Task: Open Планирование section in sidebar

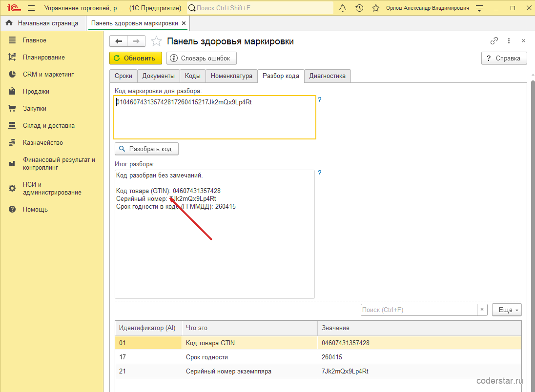Action: [51, 57]
